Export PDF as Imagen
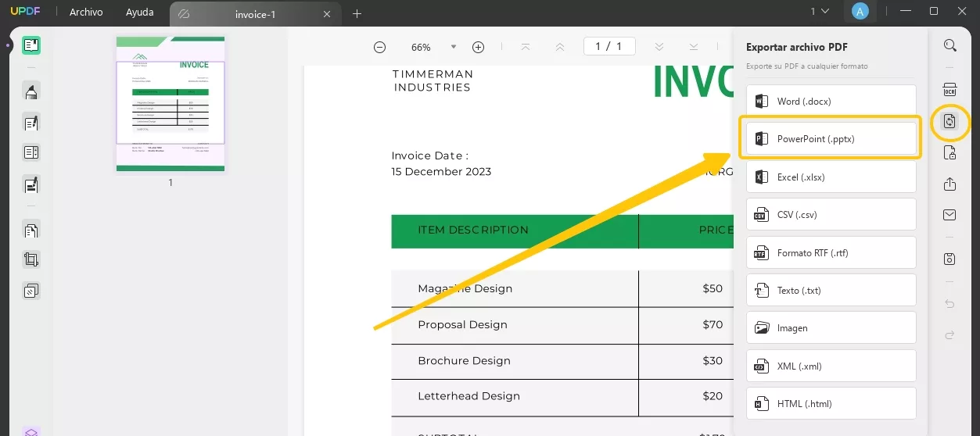 coord(831,327)
